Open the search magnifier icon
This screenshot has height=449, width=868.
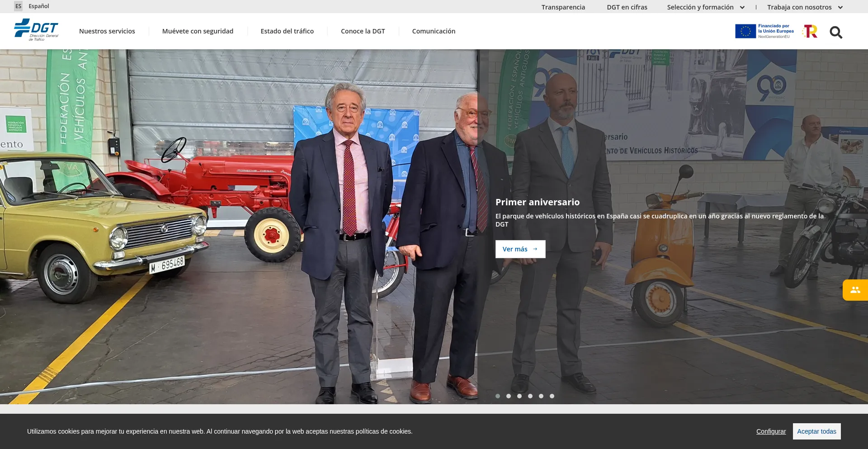pos(835,32)
